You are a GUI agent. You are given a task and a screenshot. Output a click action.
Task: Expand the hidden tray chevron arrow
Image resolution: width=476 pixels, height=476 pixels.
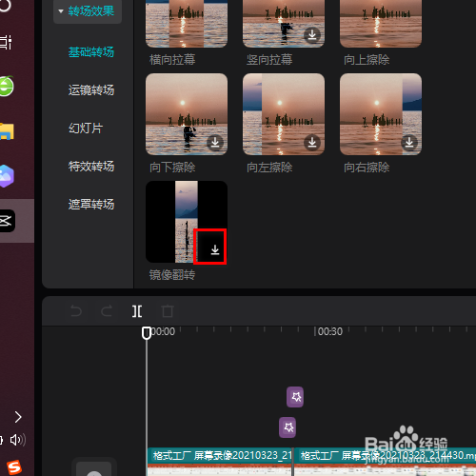point(18,417)
